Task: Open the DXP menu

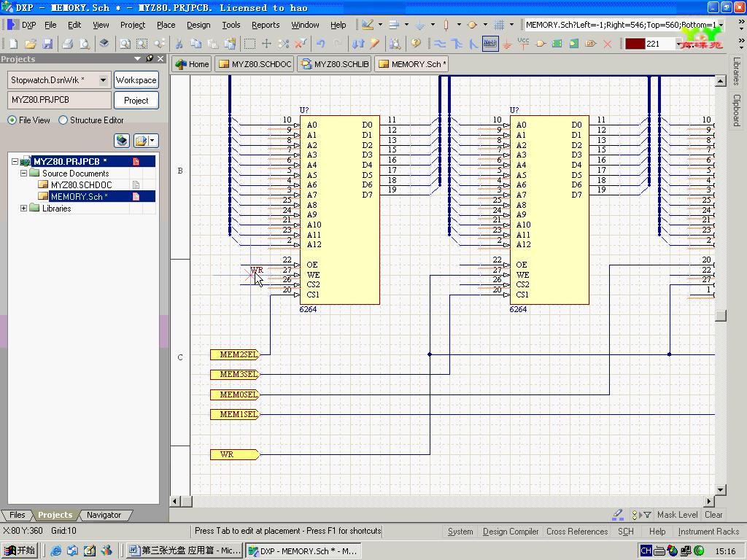Action: (22, 25)
